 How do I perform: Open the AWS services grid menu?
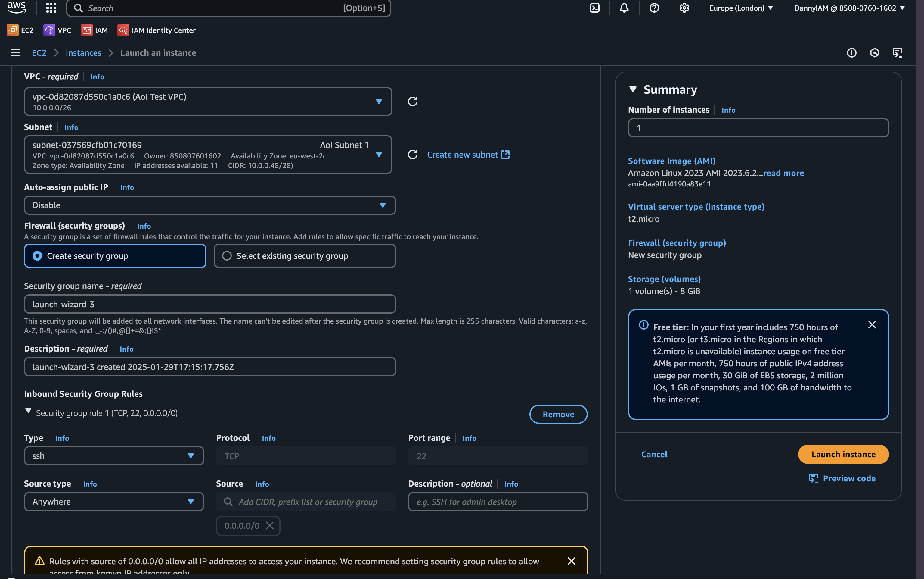(51, 8)
